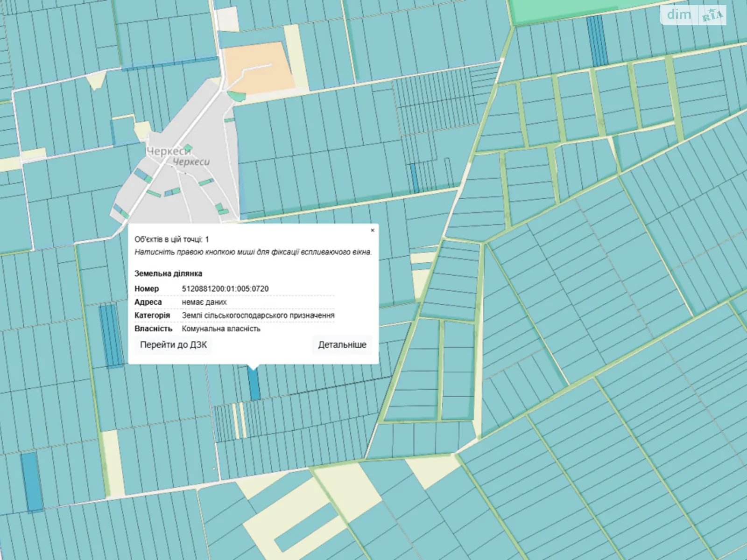Click cadastral number 5120881200:01:005:0720
The height and width of the screenshot is (560, 747).
coord(225,289)
